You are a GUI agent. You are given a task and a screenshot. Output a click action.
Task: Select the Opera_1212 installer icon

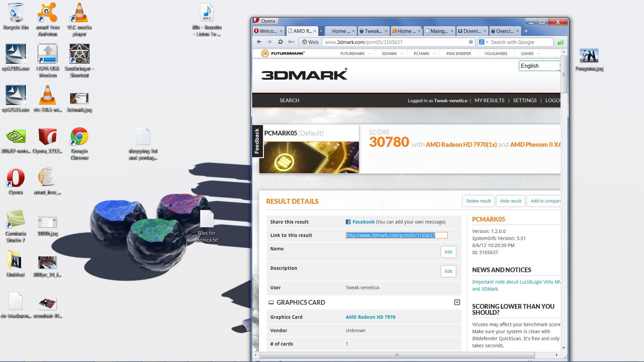tap(47, 140)
